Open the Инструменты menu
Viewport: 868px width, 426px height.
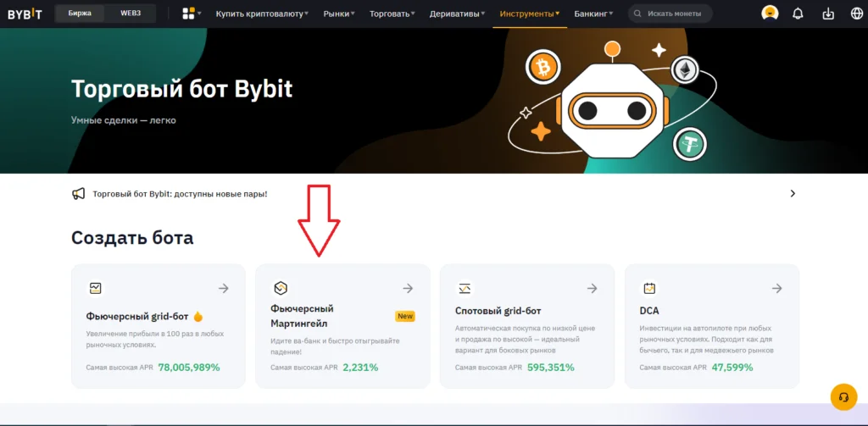530,14
